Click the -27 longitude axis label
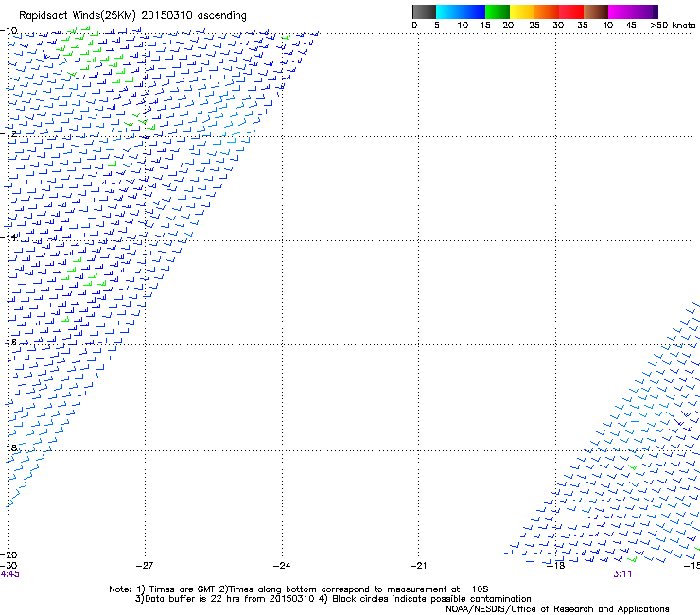 pos(145,566)
